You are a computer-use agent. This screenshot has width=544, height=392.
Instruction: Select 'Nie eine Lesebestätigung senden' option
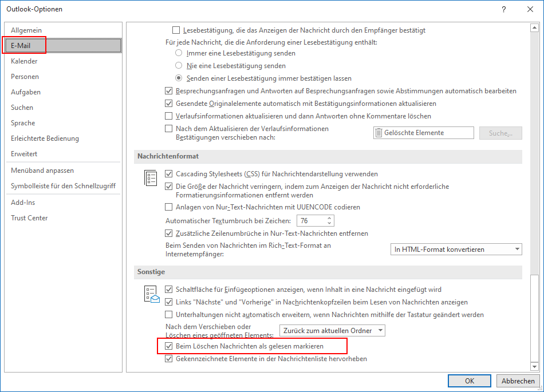pos(179,65)
